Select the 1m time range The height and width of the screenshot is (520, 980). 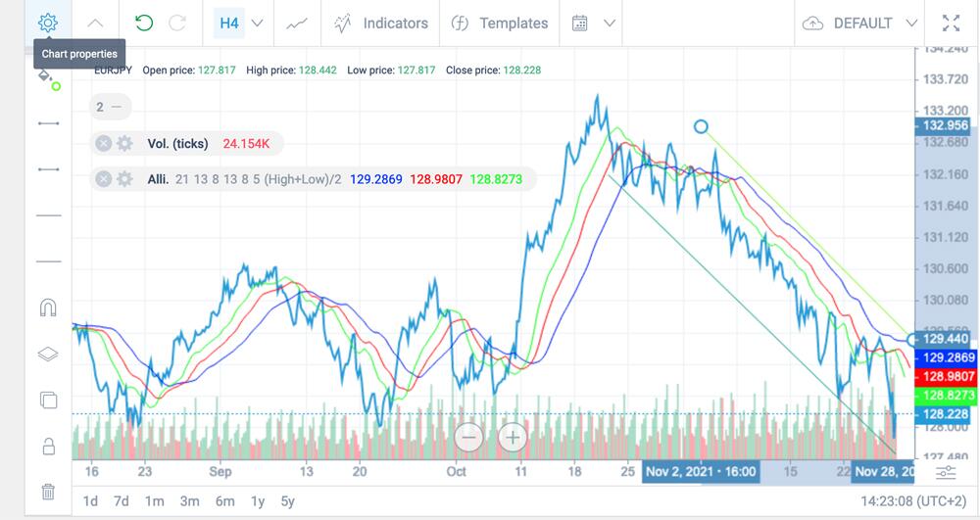154,501
